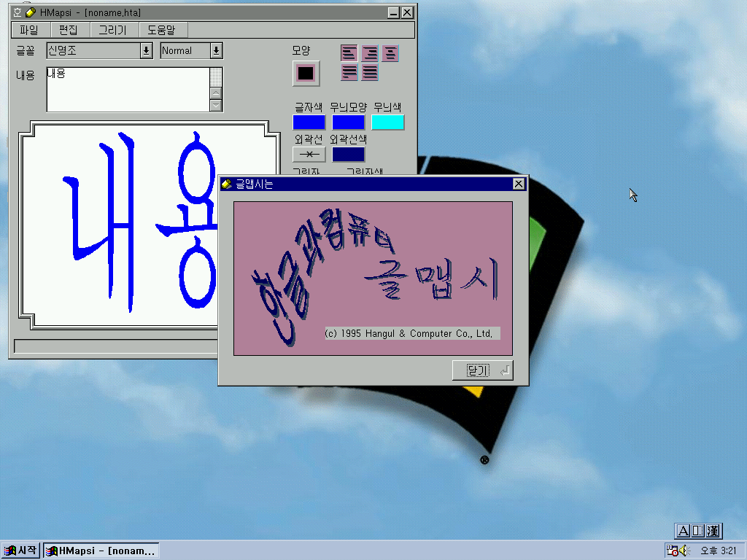Click the 한글과컴퓨터 글맵시 logo image
Screen dimensions: 747x560
click(x=373, y=279)
